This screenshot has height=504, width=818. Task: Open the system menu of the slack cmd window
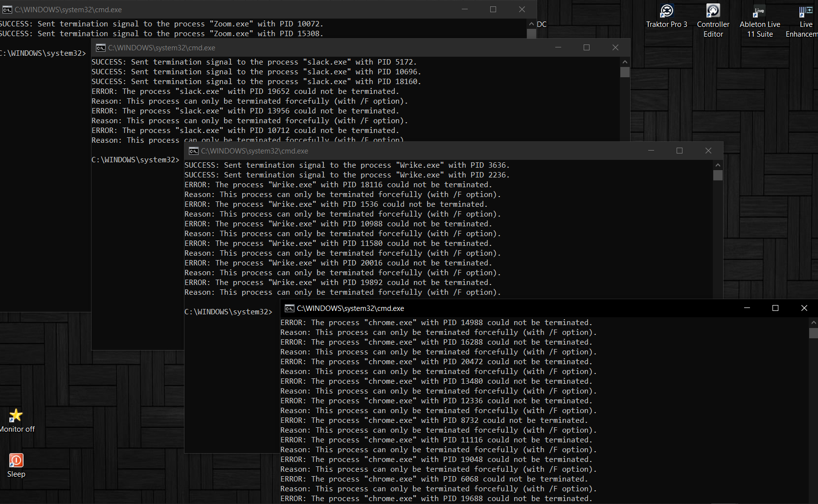click(x=101, y=47)
